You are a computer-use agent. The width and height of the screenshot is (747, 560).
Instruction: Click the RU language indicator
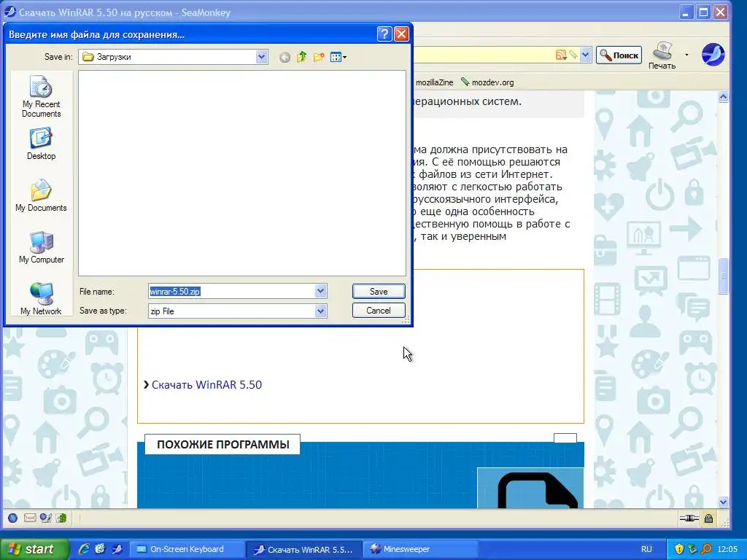[x=646, y=549]
